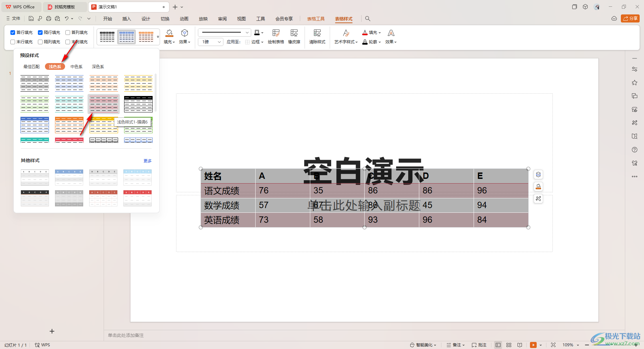Choose the blue-header other-style thumbnail
The width and height of the screenshot is (644, 349).
tap(69, 178)
